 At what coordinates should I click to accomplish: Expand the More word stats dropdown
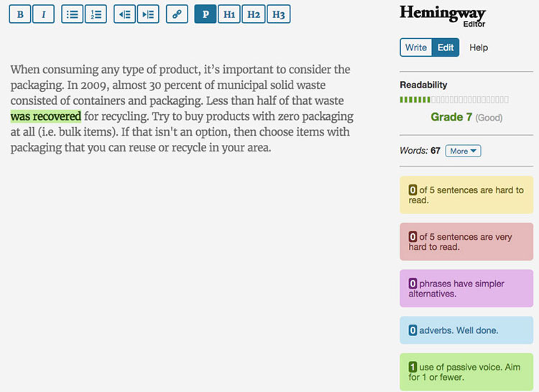(463, 151)
